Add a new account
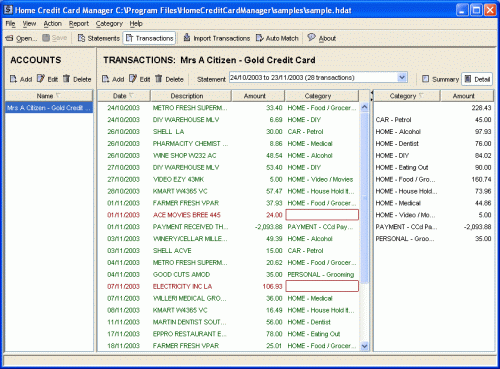The width and height of the screenshot is (500, 369). tap(21, 79)
